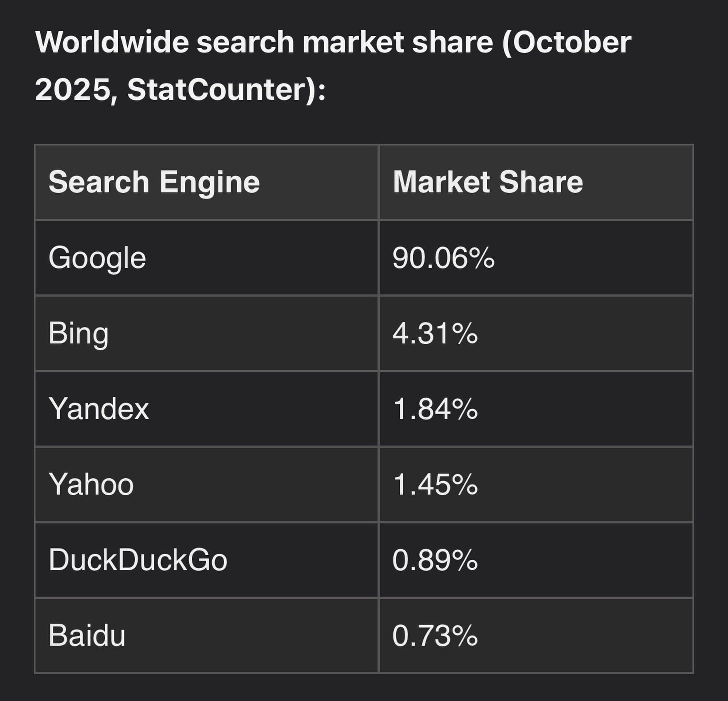Click the word Worldwide in the heading
Image resolution: width=728 pixels, height=701 pixels.
tap(112, 43)
